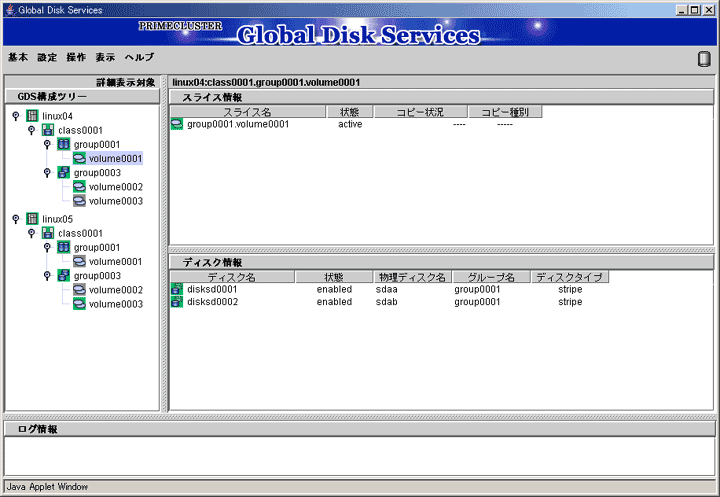720x497 pixels.
Task: Click the ディスクタイプ column header
Action: (x=570, y=277)
